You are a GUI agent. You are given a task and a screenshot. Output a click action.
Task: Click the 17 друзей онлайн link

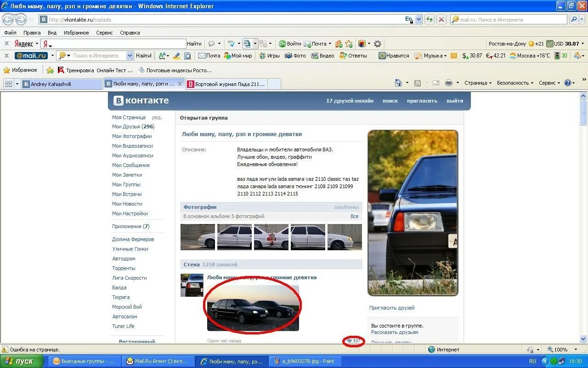(350, 101)
